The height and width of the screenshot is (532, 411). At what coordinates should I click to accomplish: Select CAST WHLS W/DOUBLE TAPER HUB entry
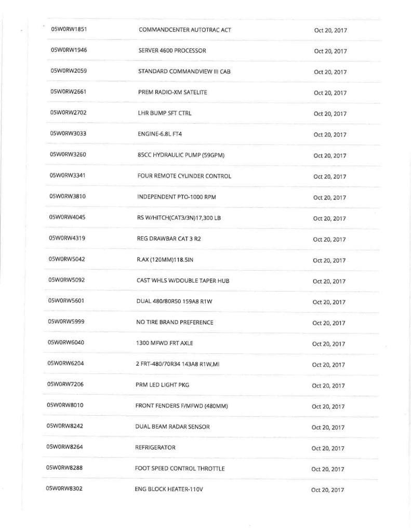[x=183, y=281]
